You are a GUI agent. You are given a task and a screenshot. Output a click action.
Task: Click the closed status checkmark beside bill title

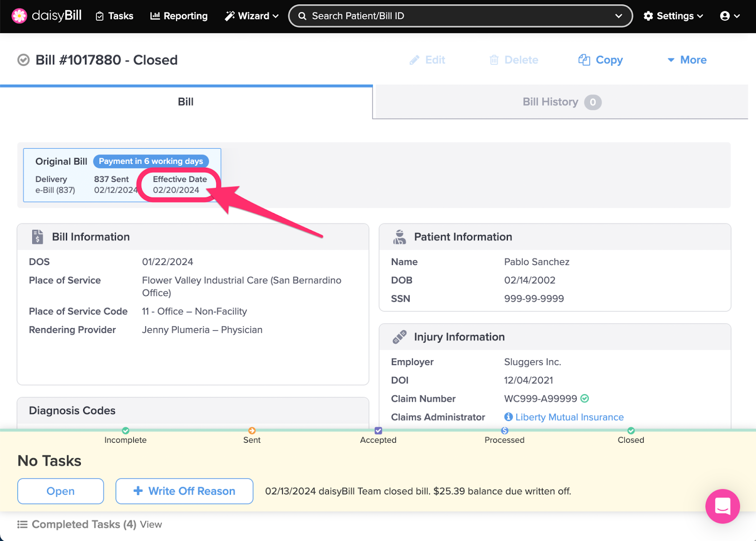coord(23,60)
